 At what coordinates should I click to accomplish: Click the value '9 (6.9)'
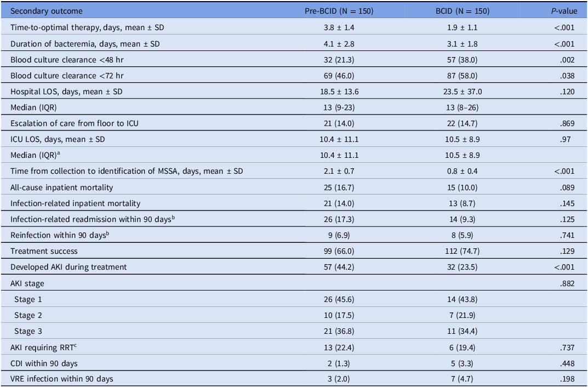339,235
